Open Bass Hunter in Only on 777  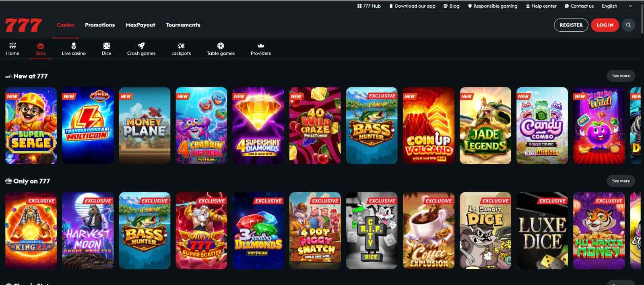point(144,231)
